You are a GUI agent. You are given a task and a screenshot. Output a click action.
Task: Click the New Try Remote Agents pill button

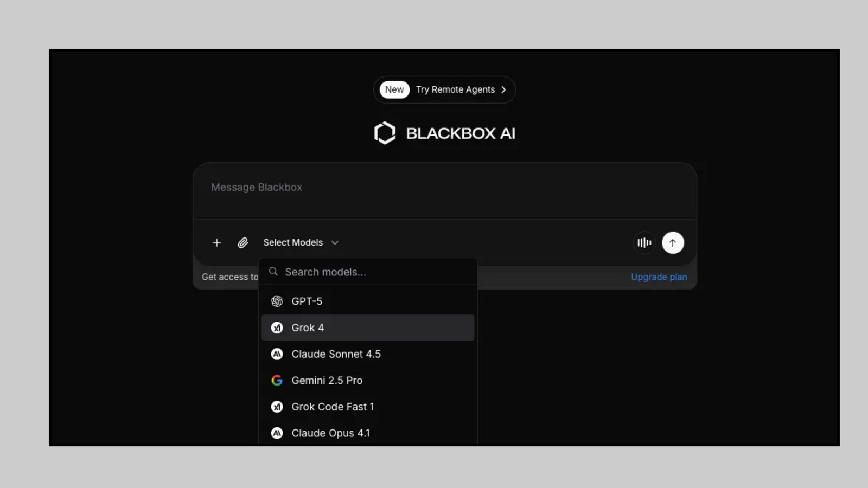(x=444, y=89)
